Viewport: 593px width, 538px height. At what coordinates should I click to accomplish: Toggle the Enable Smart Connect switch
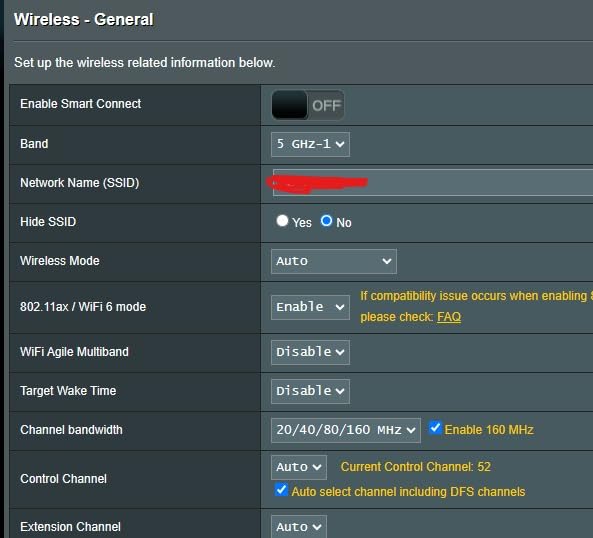pos(308,105)
